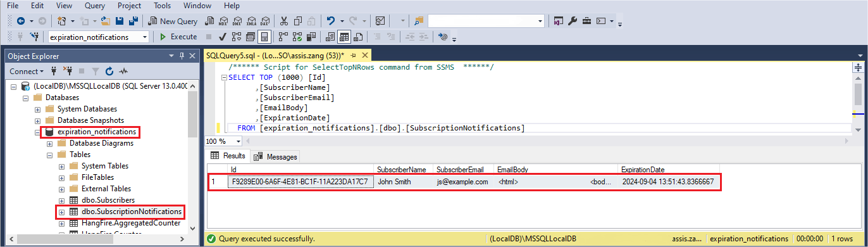Close the SQLQuery5.sql tab

(365, 56)
